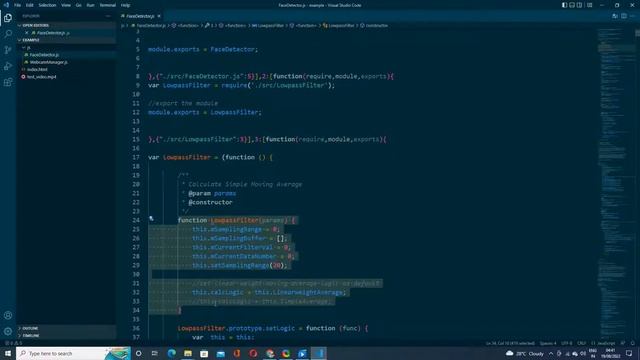This screenshot has height=360, width=640.
Task: Open the Edit menu
Action: click(x=30, y=5)
